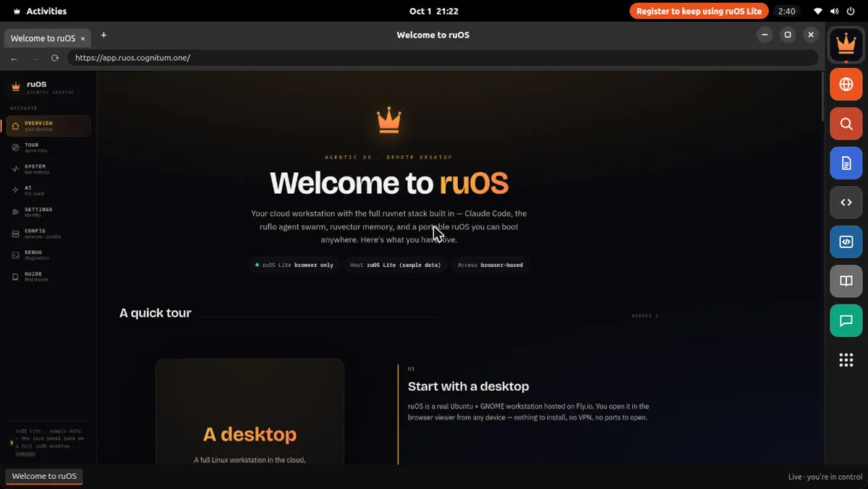Open the blue code editor app in dock
Screen dimensions: 868x489
pos(846,242)
